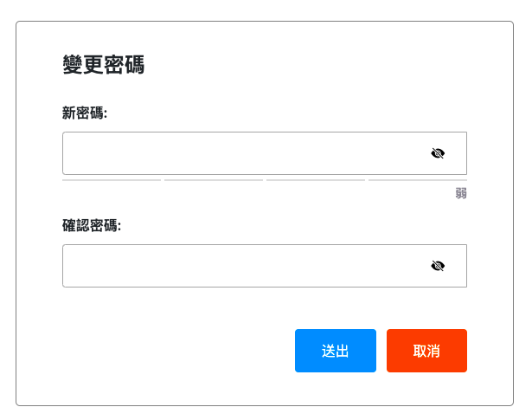Click the 弱 strength indicator text

tap(461, 193)
